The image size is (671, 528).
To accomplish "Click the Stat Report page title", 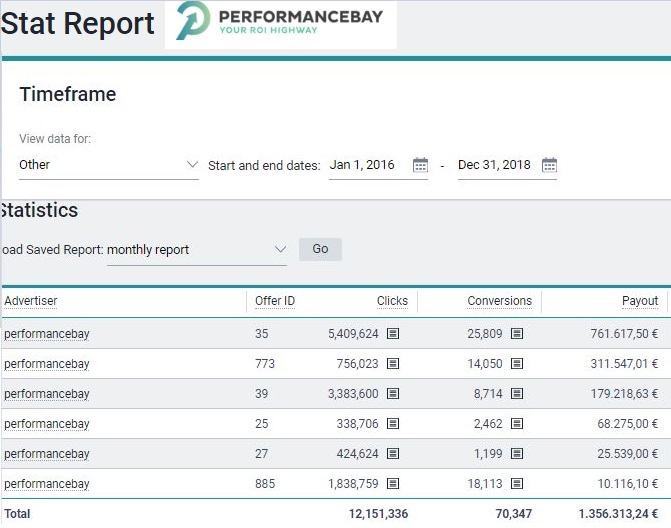I will pyautogui.click(x=77, y=23).
